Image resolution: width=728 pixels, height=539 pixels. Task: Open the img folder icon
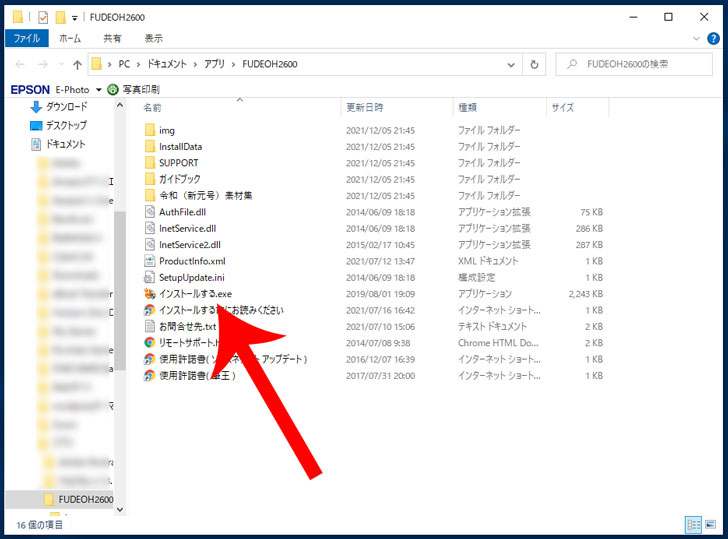coord(150,130)
